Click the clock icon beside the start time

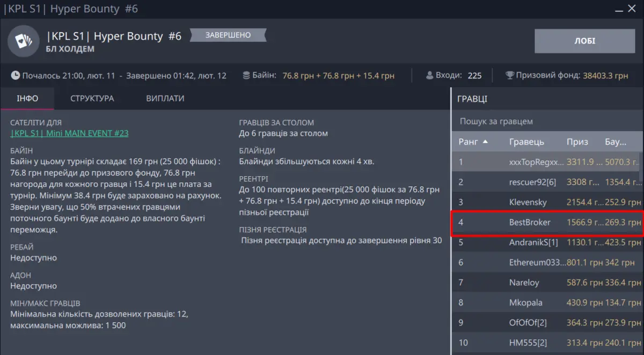[16, 75]
